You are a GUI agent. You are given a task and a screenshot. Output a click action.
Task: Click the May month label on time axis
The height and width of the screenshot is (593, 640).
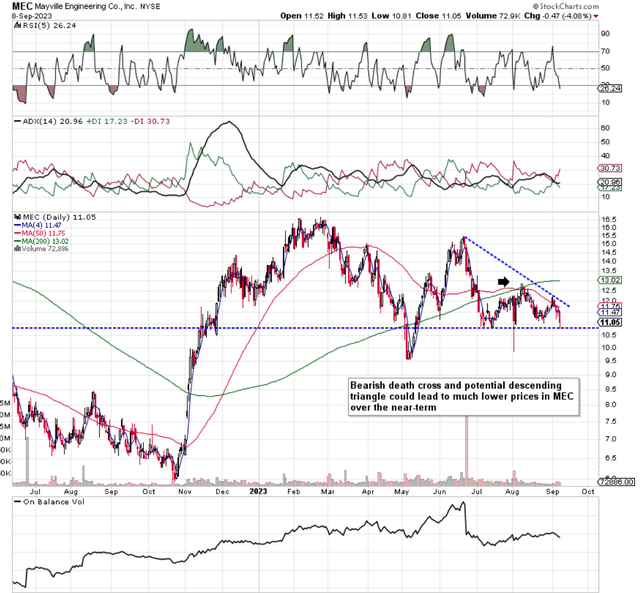[x=402, y=491]
